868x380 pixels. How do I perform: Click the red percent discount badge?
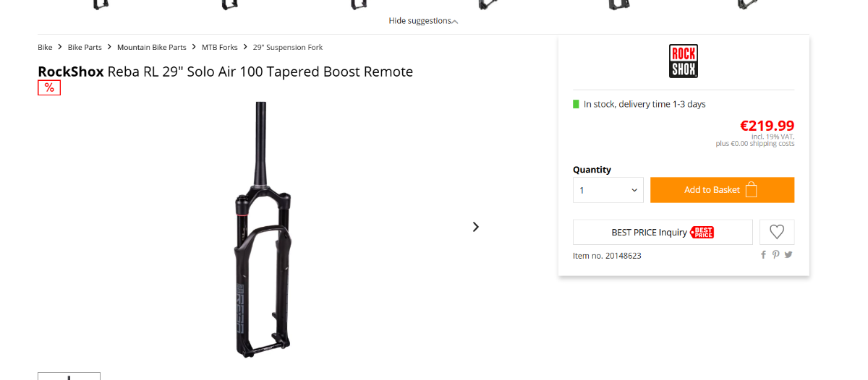click(49, 87)
